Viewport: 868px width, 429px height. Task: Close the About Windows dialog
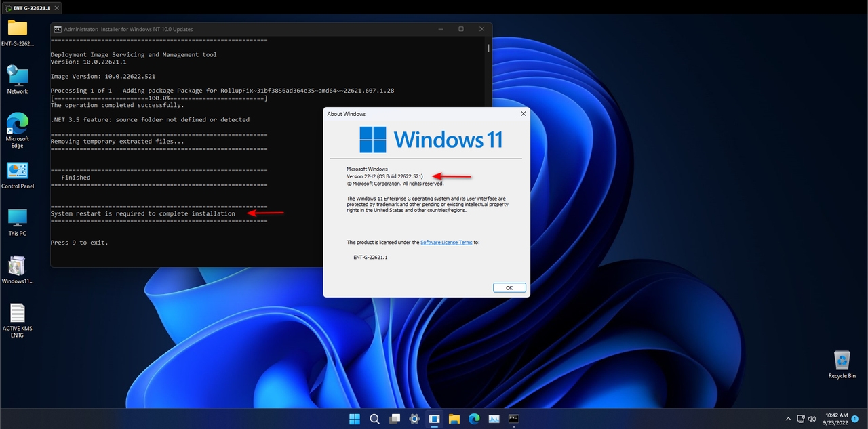523,114
